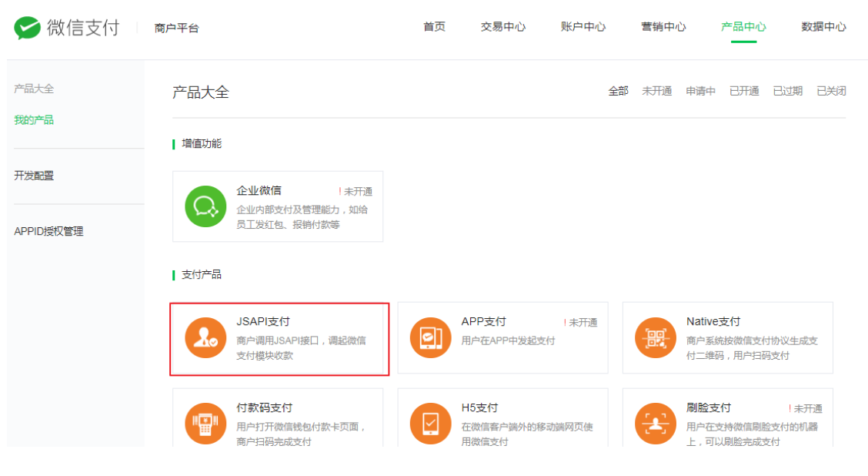Open 数据中心 in the top navigation
The width and height of the screenshot is (868, 476).
tap(823, 27)
